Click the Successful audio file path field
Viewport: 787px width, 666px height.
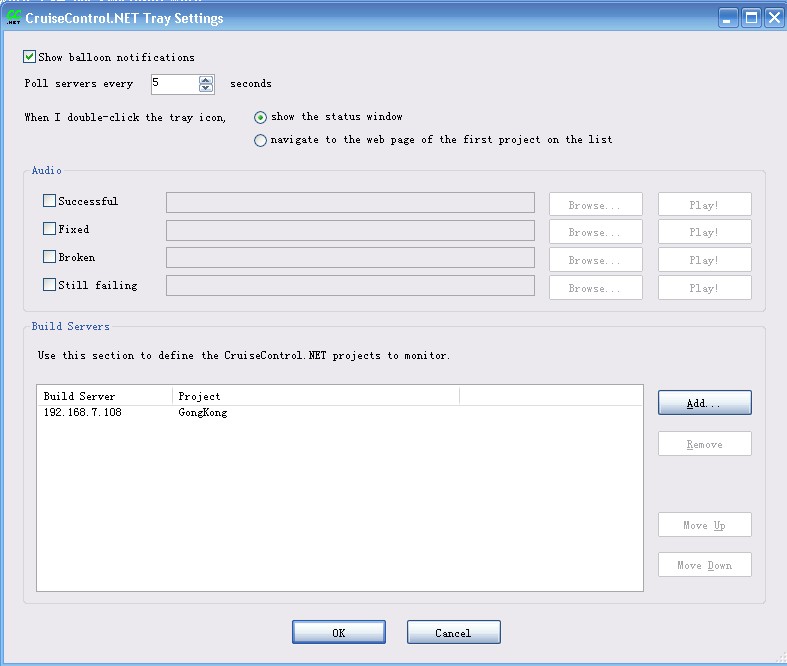(350, 202)
